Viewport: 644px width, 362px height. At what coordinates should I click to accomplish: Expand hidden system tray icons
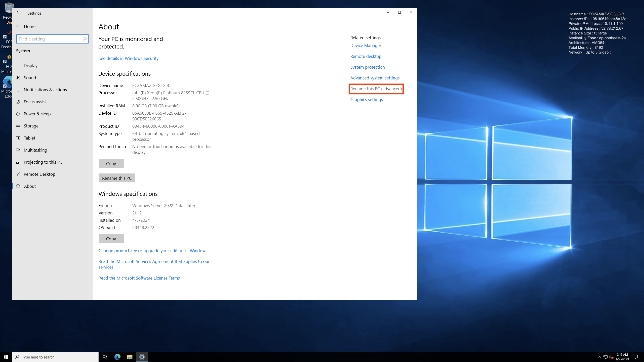(x=599, y=357)
